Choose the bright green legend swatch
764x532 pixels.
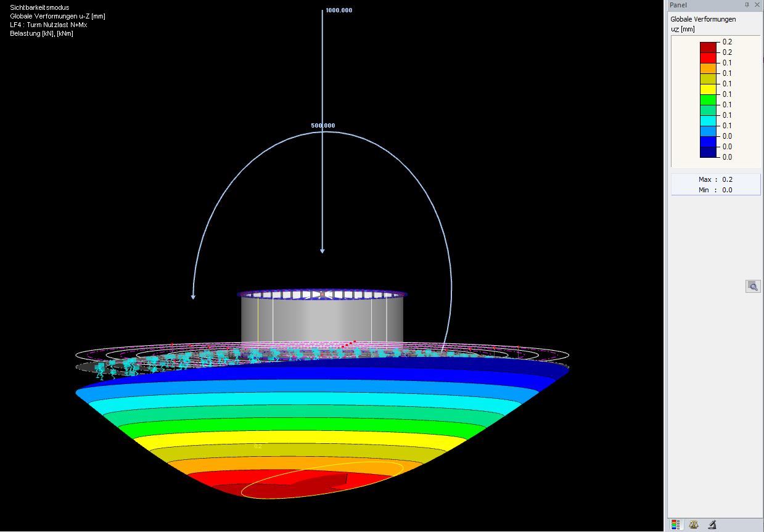coord(708,100)
